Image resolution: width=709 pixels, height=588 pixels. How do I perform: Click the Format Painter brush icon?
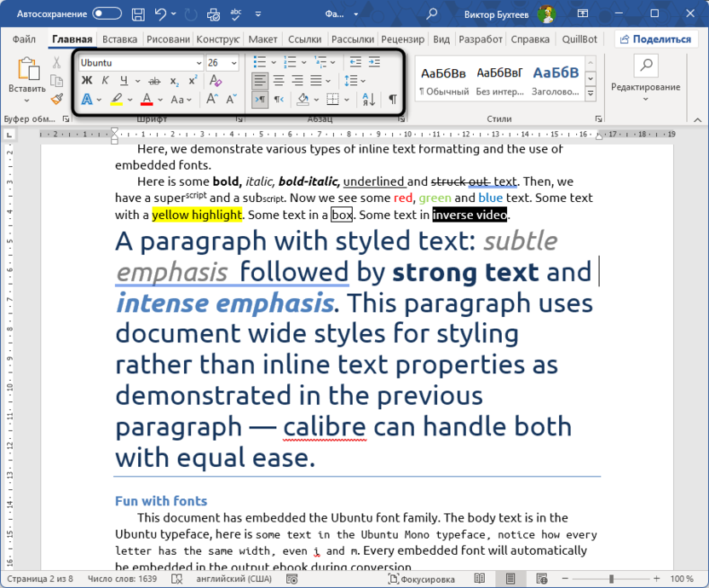56,99
